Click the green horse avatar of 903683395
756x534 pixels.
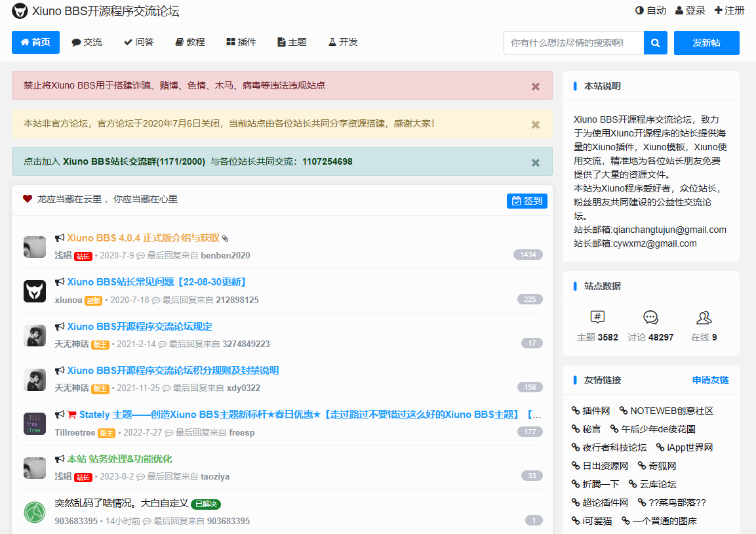coord(35,512)
